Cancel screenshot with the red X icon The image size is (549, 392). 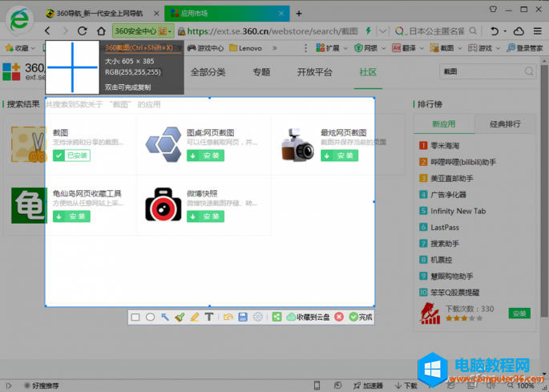(339, 317)
